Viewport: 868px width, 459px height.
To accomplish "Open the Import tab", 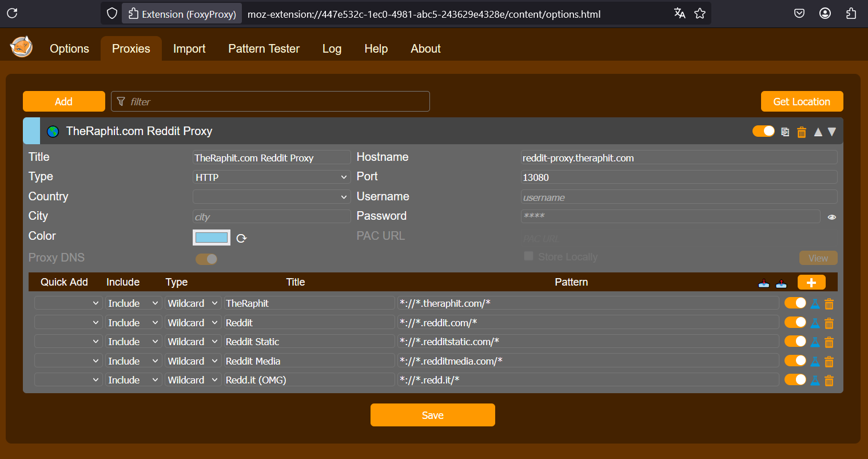I will [x=189, y=49].
